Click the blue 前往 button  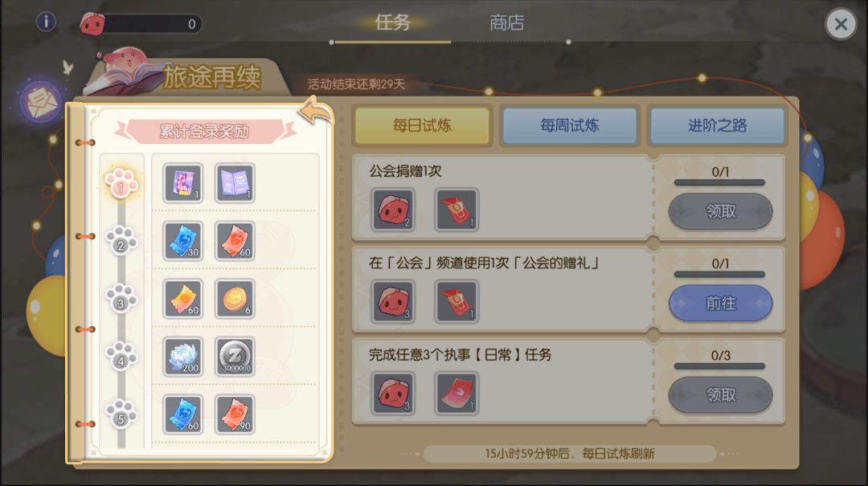720,303
